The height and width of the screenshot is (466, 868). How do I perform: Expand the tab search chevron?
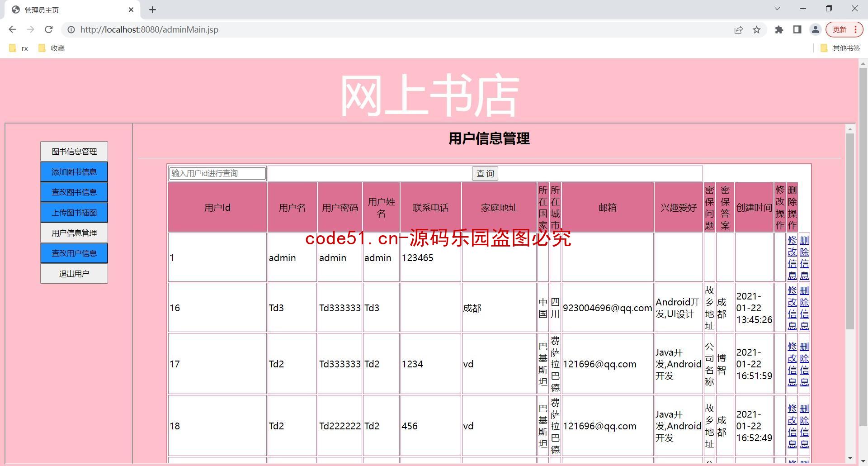[777, 9]
